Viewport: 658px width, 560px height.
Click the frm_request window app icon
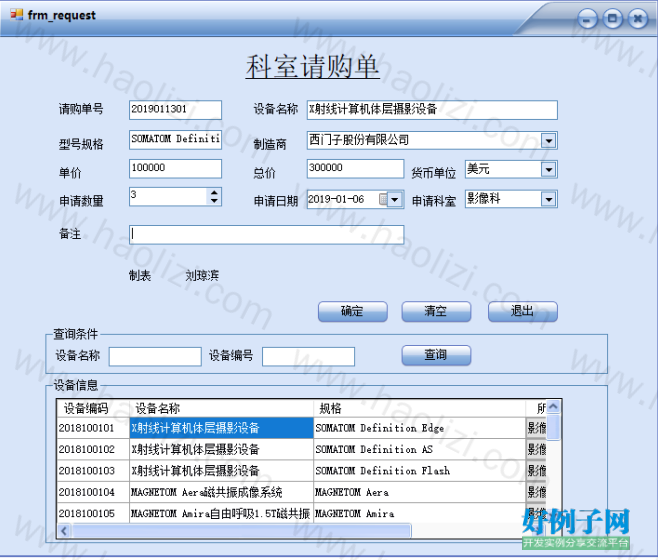[x=17, y=15]
